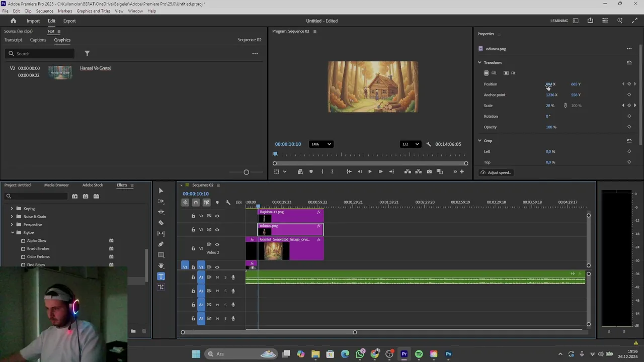Select the Type tool
The width and height of the screenshot is (644, 362).
[161, 276]
